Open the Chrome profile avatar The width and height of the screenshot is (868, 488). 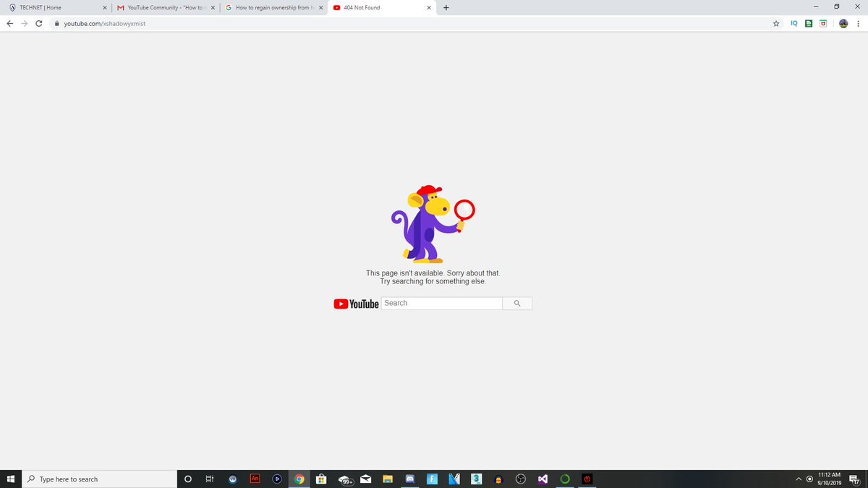(x=843, y=23)
